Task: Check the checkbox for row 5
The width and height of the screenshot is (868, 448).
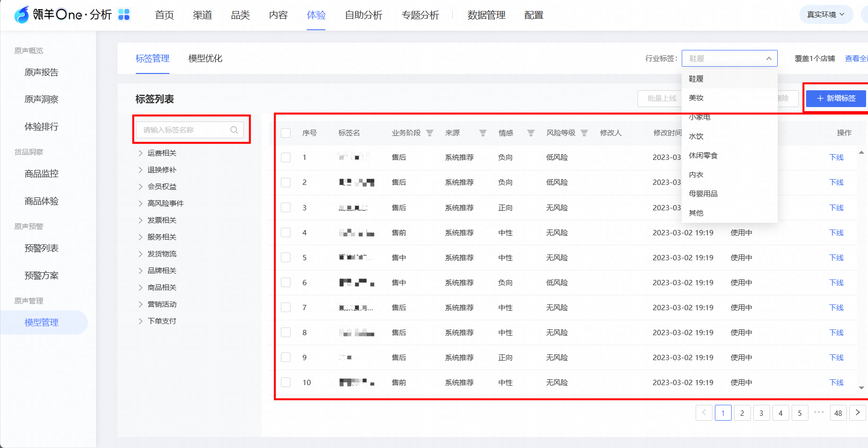Action: coord(286,257)
